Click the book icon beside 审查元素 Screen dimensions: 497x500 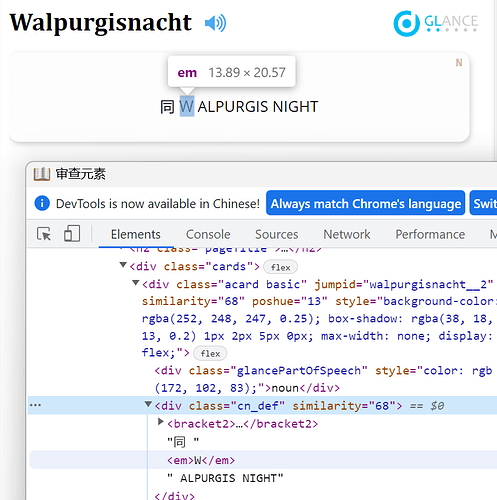[42, 174]
